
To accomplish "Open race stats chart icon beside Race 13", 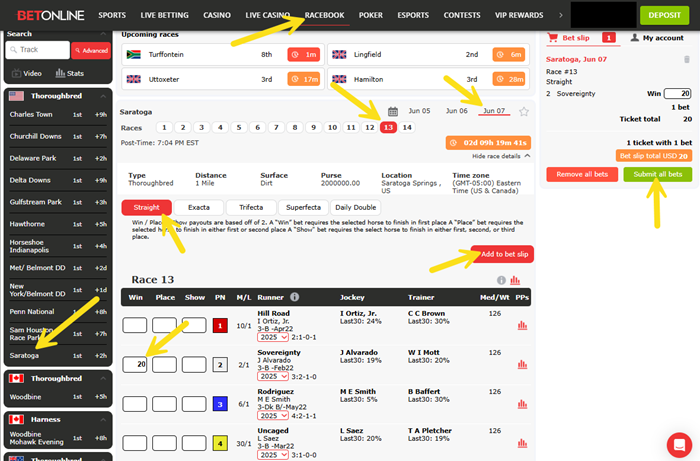I will (515, 280).
